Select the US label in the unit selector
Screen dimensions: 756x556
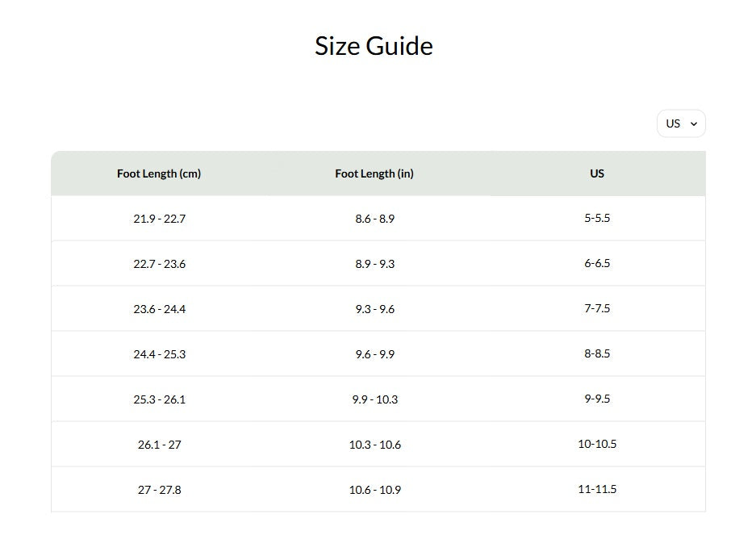(x=674, y=123)
